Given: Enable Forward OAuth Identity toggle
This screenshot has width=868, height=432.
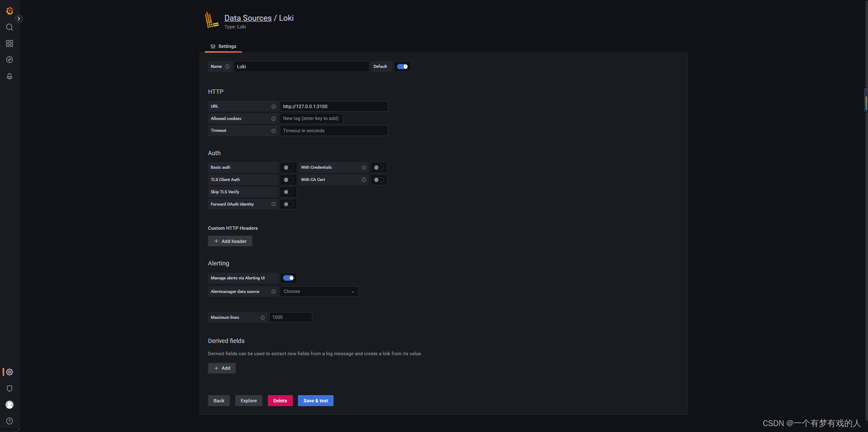Looking at the screenshot, I should (x=288, y=204).
